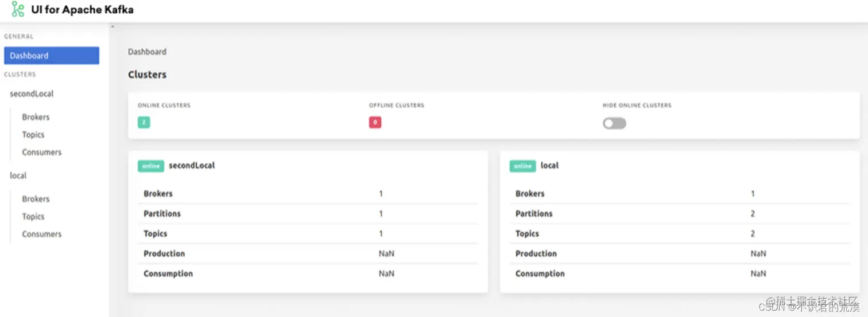The height and width of the screenshot is (317, 868).
Task: Click Partitions row in local card
Action: (680, 214)
